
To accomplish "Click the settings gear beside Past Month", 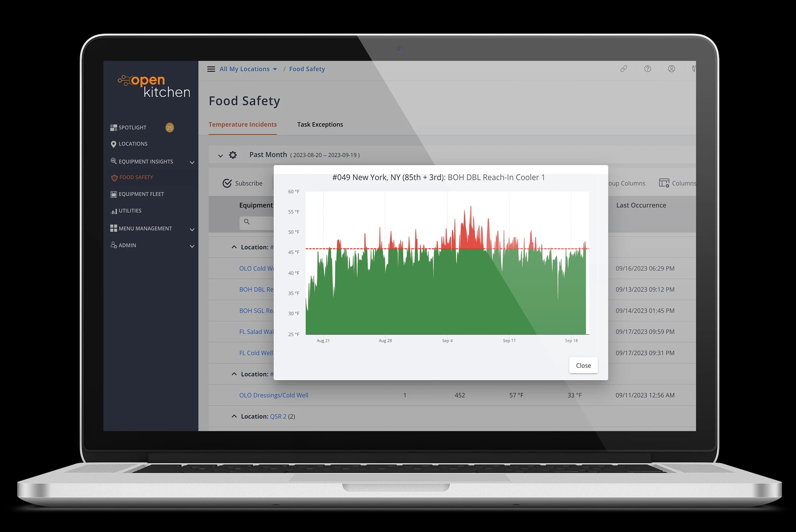I will [x=233, y=155].
